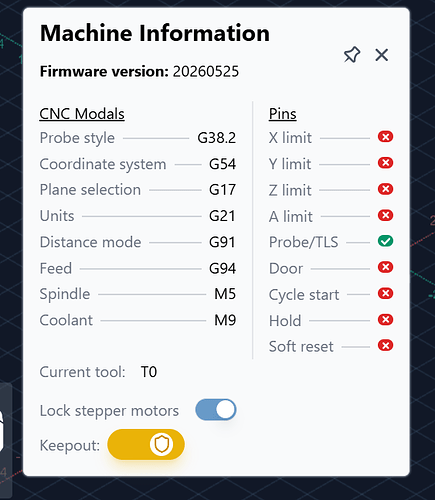Toggle the yellow Keepout shield switch

(146, 444)
